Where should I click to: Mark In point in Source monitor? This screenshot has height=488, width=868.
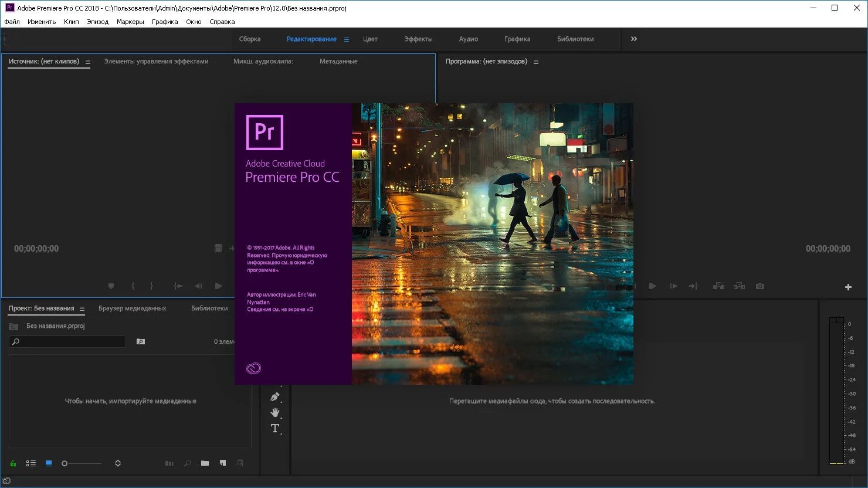coord(133,286)
